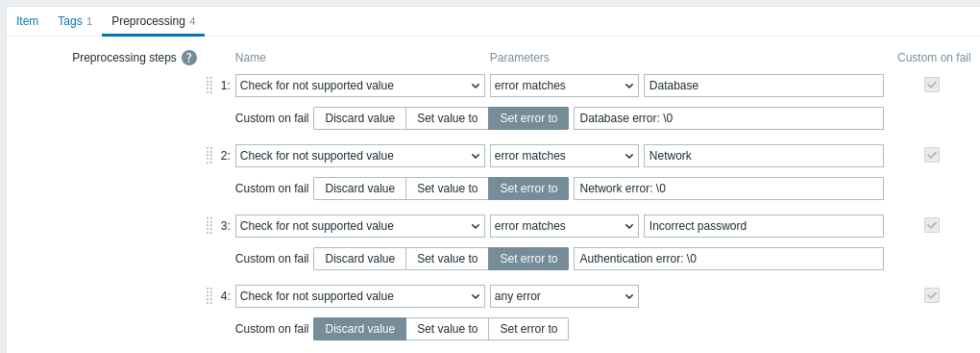Click the drag handle for step 2

[209, 155]
